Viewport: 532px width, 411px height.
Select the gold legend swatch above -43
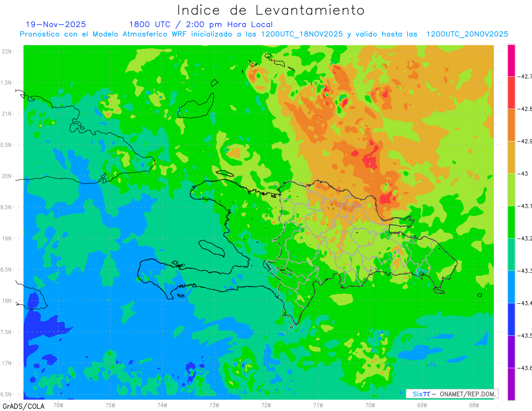click(x=511, y=157)
